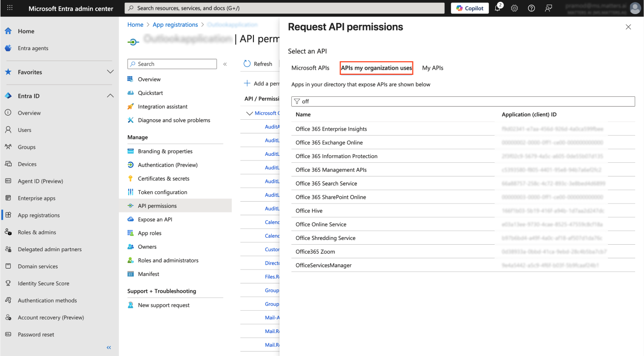Collapse the app registration menu pane
The width and height of the screenshot is (644, 356).
point(225,64)
